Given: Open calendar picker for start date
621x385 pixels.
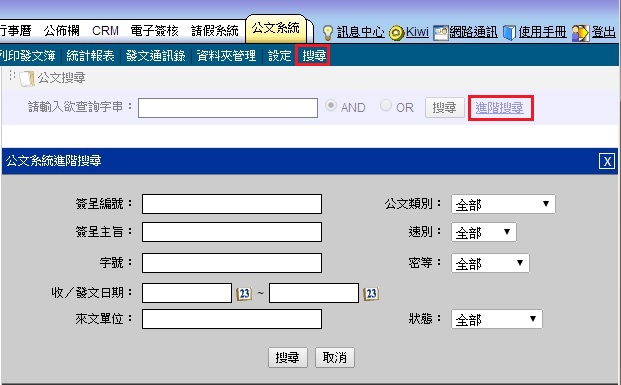Looking at the screenshot, I should [x=244, y=294].
